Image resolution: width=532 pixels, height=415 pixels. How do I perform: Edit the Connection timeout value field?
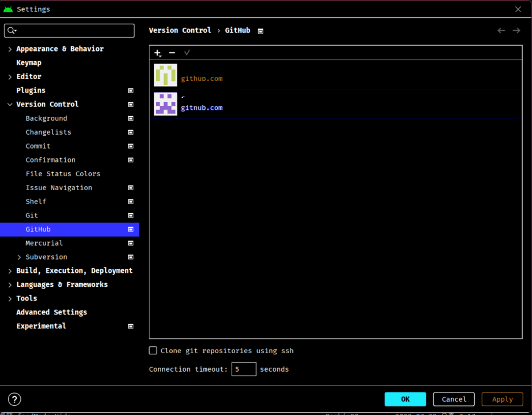(244, 369)
